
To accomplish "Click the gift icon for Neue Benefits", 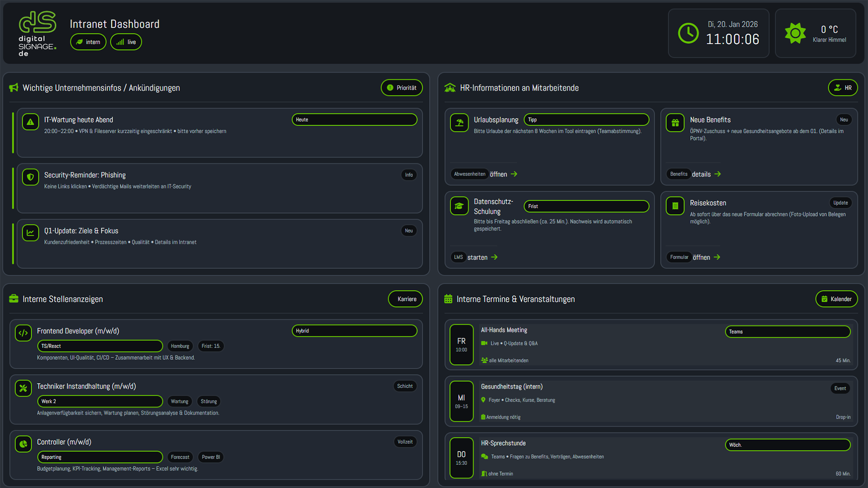I will tap(675, 122).
